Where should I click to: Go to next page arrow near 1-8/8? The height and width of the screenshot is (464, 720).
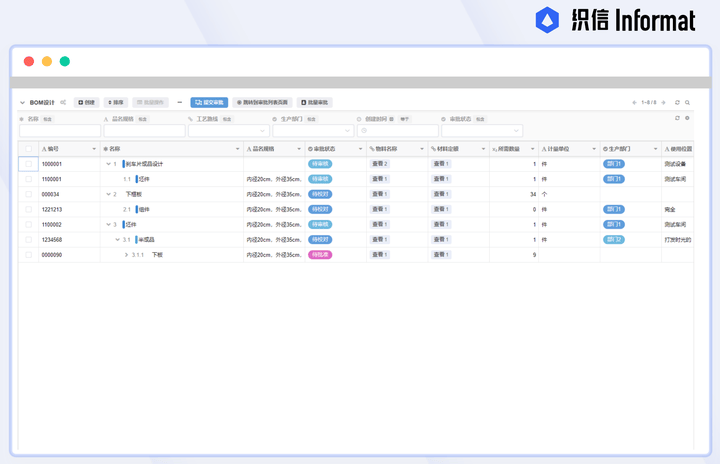[x=663, y=102]
